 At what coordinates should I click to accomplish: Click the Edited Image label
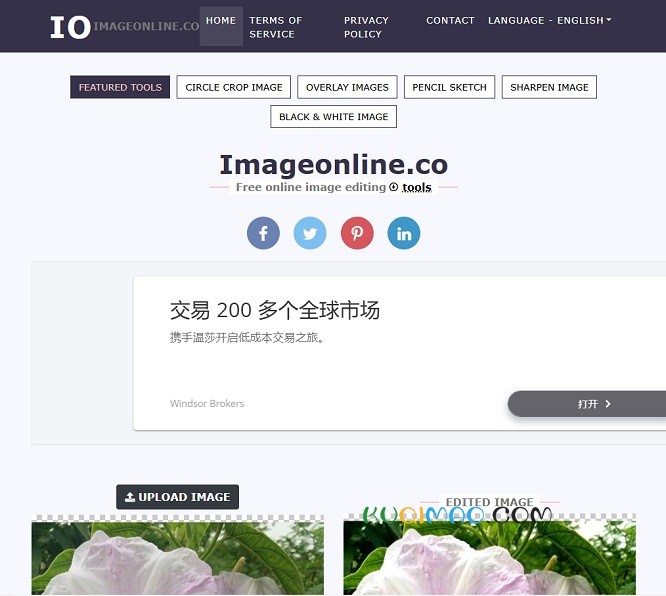point(489,502)
